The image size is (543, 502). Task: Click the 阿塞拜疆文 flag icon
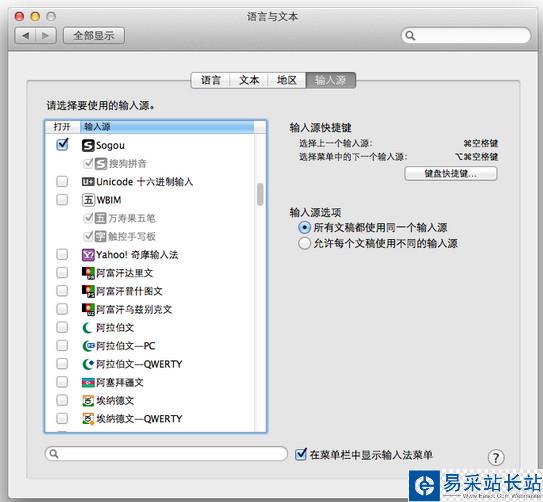coord(88,382)
